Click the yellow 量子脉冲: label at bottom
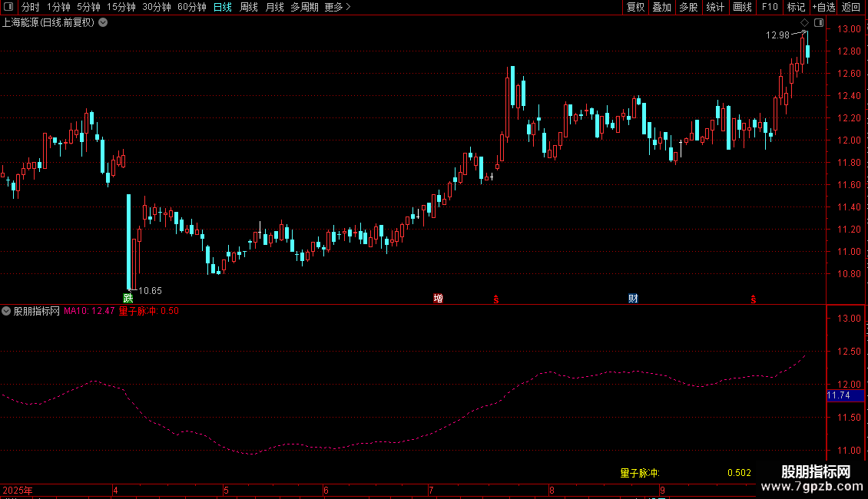This screenshot has height=499, width=868. (x=640, y=473)
